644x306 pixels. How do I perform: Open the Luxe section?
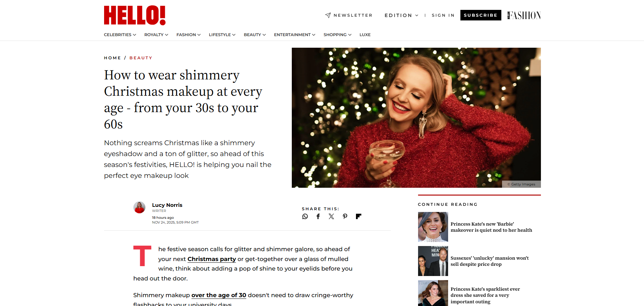click(365, 35)
